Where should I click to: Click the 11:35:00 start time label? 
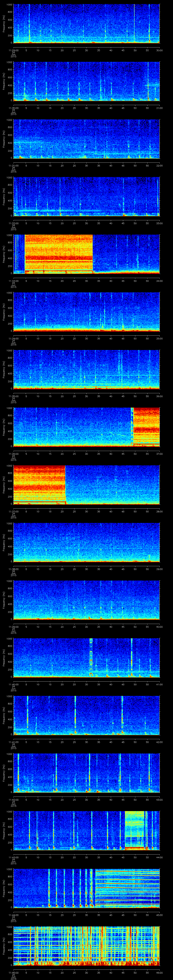coord(13,396)
